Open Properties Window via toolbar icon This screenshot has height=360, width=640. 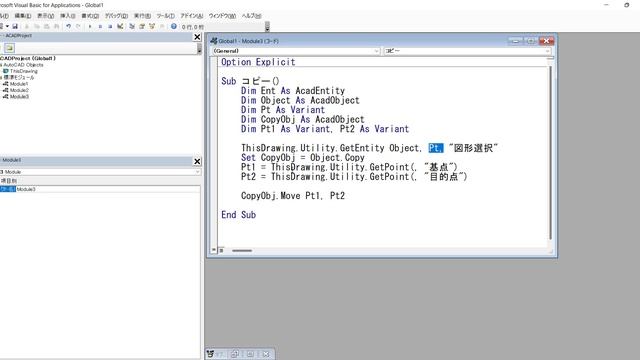click(x=142, y=27)
